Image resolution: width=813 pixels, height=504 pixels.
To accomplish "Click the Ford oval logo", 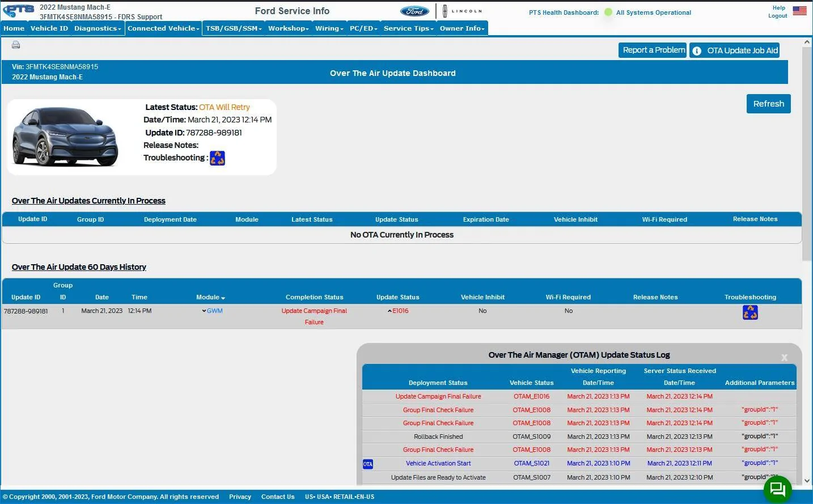I will click(x=414, y=11).
